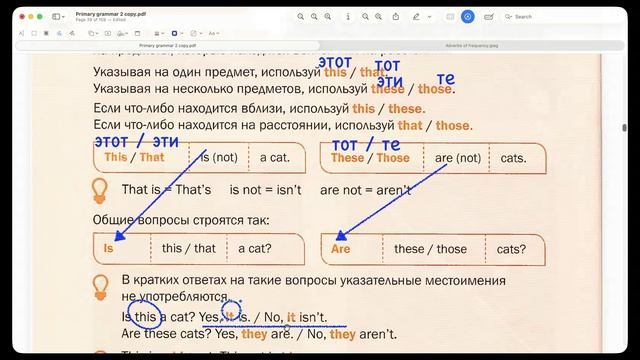Click the 'This / That' box text

[x=134, y=157]
